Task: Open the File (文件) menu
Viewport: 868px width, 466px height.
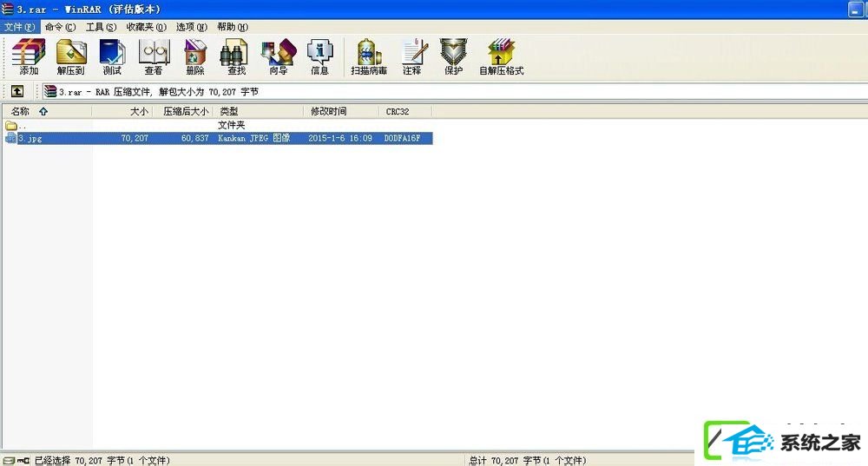Action: pos(20,27)
